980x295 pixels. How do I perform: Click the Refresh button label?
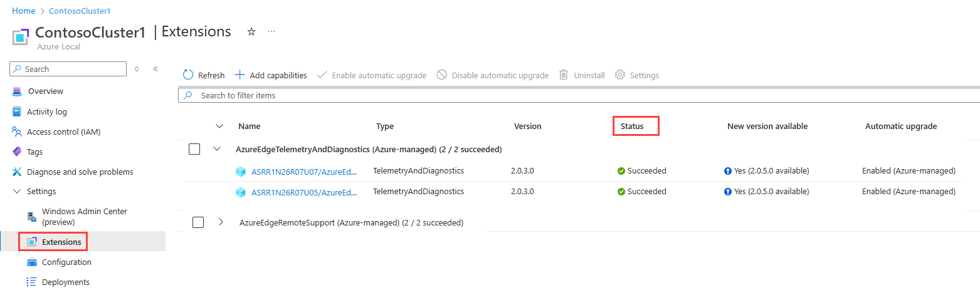[211, 75]
